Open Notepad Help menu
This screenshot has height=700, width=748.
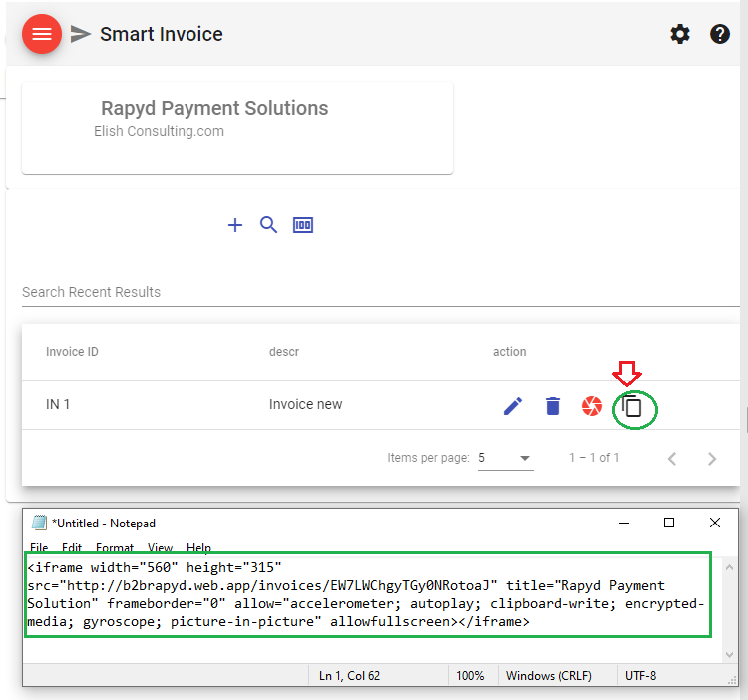(x=198, y=547)
